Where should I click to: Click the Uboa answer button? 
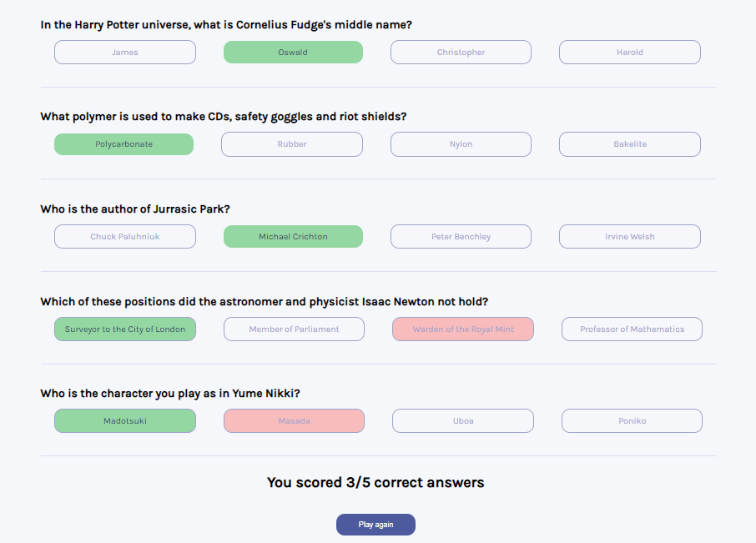[x=463, y=420]
